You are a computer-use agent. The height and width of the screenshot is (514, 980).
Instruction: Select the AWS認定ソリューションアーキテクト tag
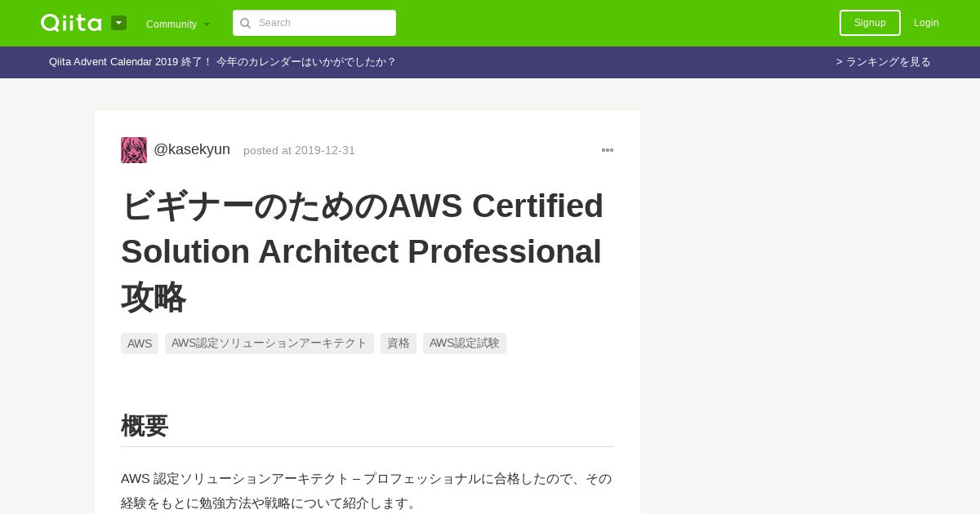click(269, 343)
